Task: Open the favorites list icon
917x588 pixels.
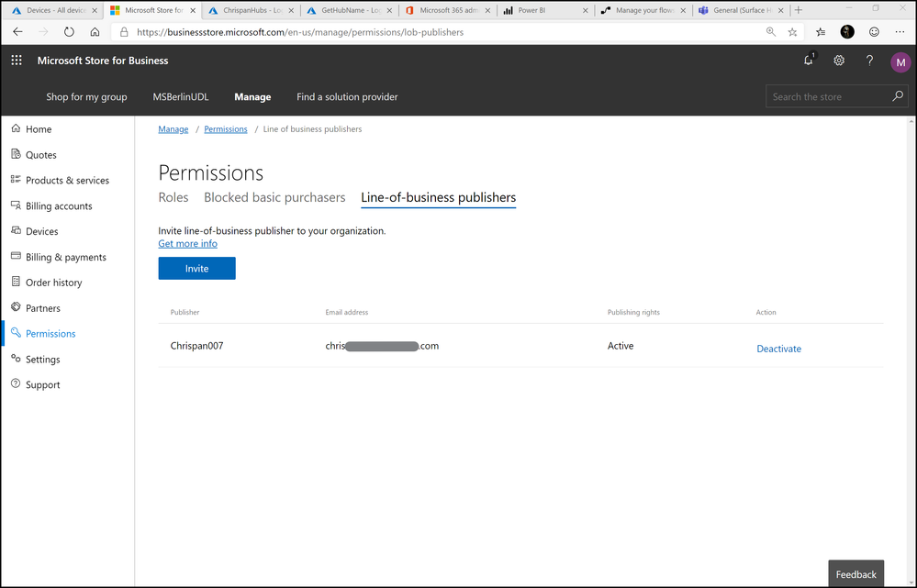Action: (821, 32)
